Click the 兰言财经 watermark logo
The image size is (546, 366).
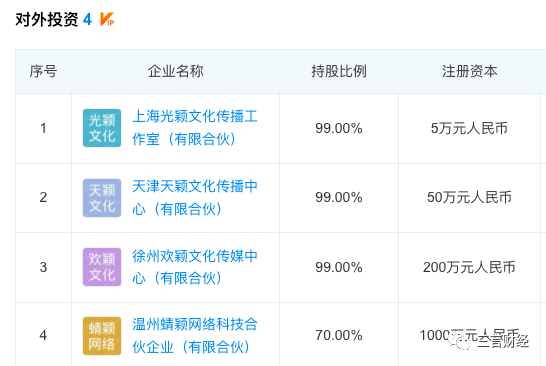point(489,340)
